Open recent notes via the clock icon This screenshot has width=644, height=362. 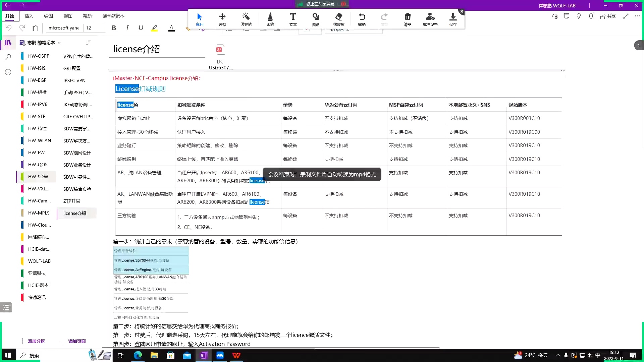point(8,72)
